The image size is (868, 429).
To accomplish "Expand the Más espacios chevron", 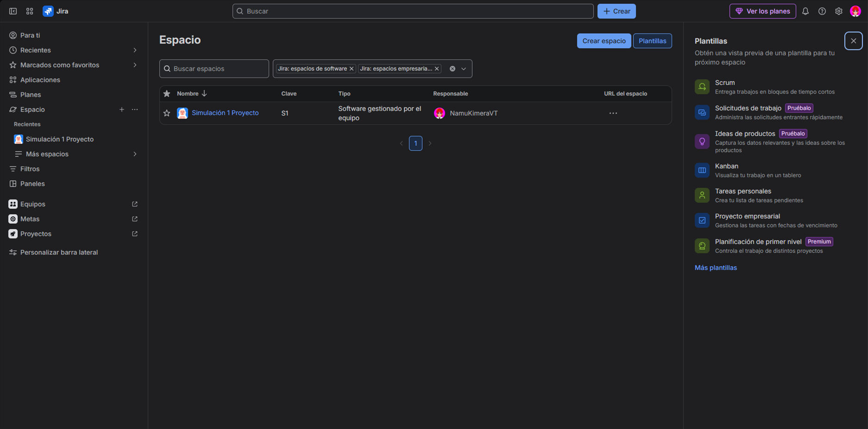I will point(135,154).
